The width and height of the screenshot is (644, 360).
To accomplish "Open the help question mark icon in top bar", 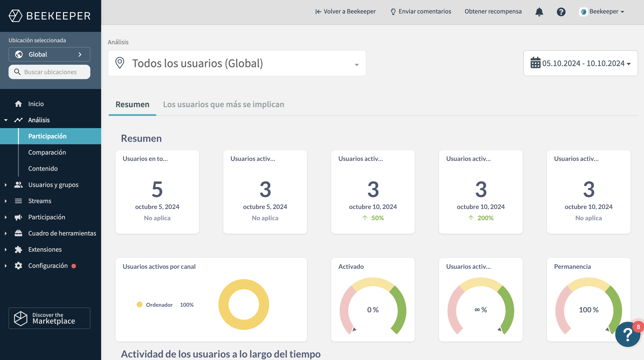I will pyautogui.click(x=561, y=12).
